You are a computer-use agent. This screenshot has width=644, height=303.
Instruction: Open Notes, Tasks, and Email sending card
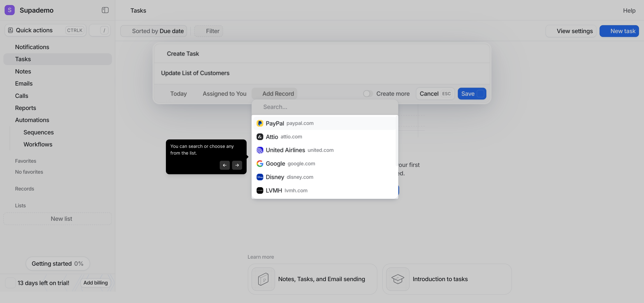click(x=312, y=279)
